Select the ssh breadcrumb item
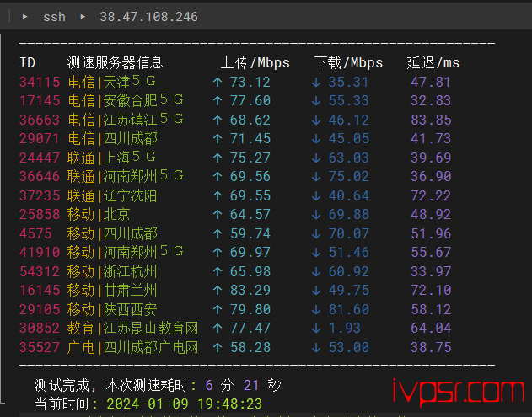The height and width of the screenshot is (417, 532). pyautogui.click(x=54, y=17)
